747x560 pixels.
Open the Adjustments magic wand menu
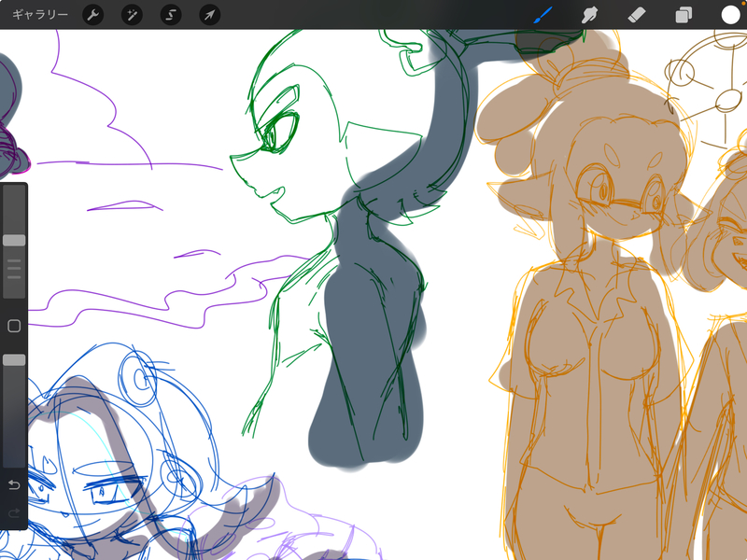[x=132, y=15]
